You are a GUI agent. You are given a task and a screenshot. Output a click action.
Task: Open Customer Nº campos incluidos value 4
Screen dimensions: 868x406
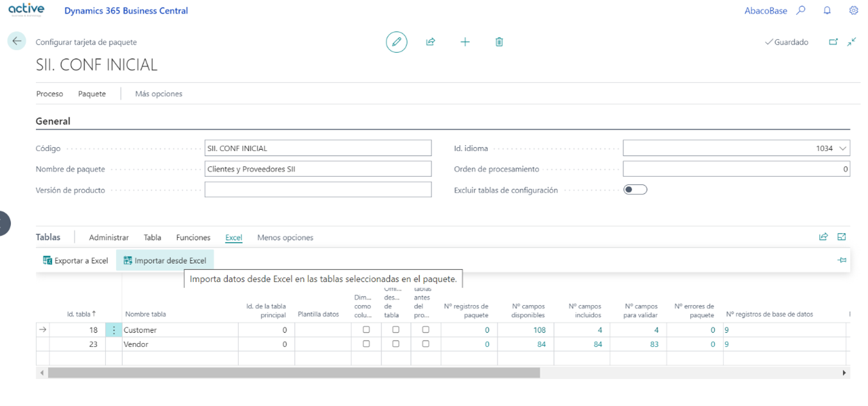coord(599,330)
